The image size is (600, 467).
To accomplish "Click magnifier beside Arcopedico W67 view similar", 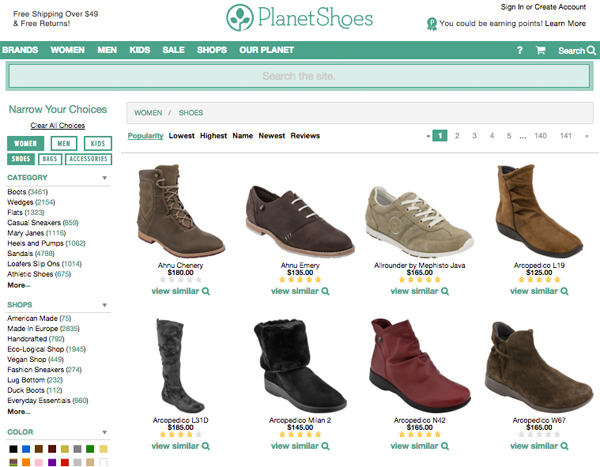I will [x=564, y=446].
